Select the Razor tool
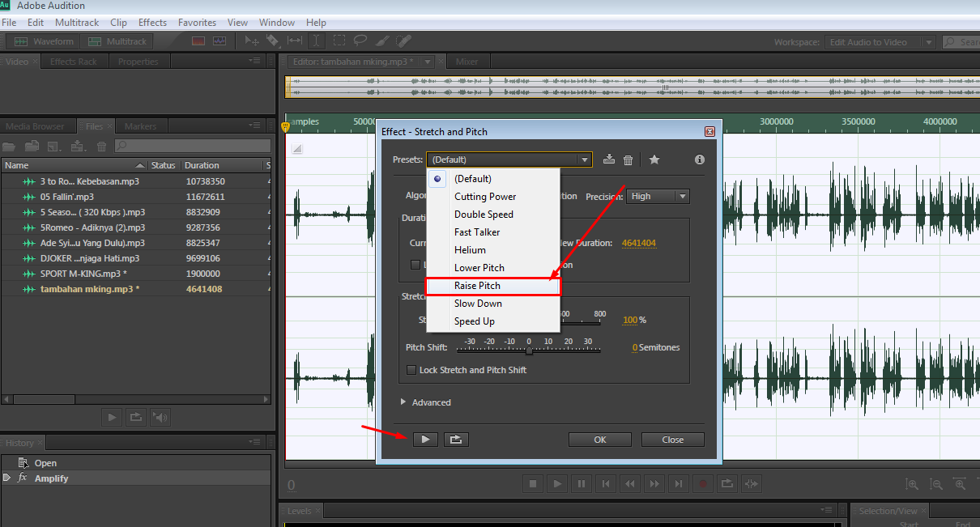The height and width of the screenshot is (527, 980). click(274, 40)
